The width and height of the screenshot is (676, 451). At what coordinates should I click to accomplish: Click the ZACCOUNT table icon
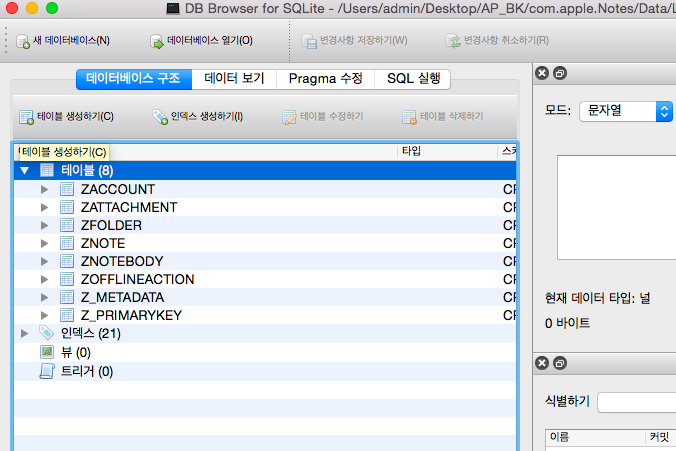[67, 189]
